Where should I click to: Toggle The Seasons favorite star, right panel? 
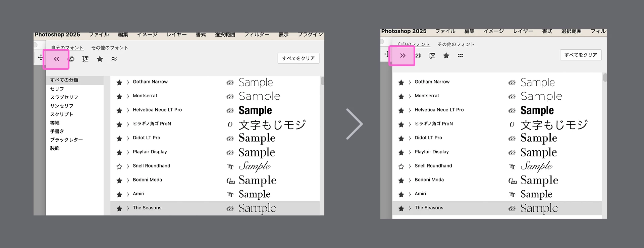(401, 209)
